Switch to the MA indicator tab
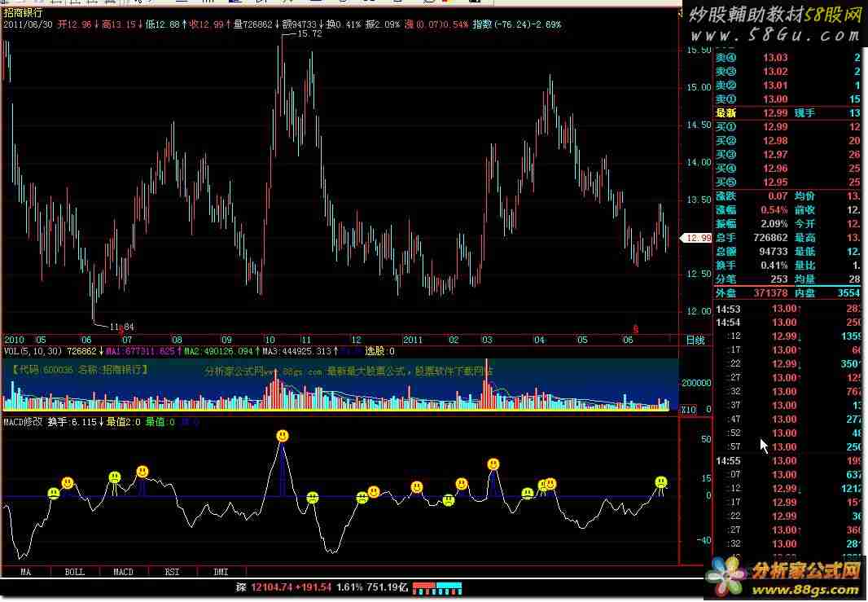 click(x=25, y=572)
